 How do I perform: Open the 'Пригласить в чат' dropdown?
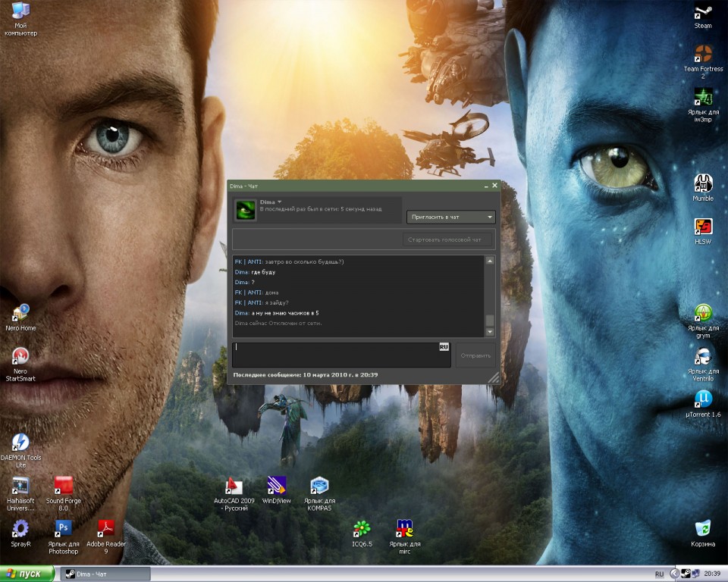(450, 217)
